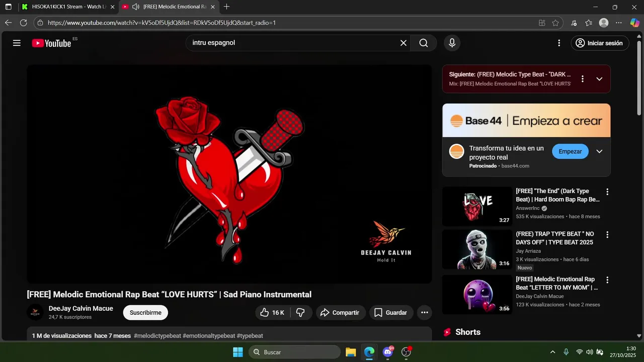644x362 pixels.
Task: Close the Melodic Emotional Rap tab
Action: tap(213, 7)
